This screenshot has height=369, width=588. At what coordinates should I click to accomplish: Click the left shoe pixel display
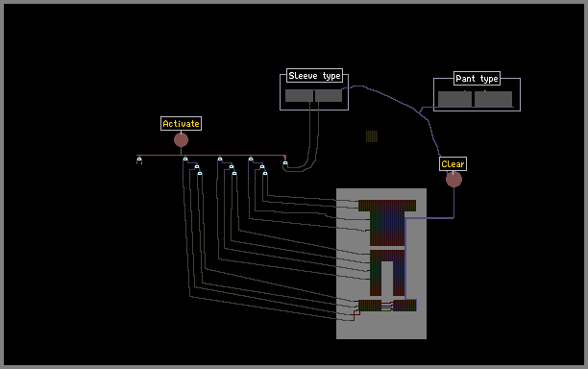pyautogui.click(x=370, y=306)
